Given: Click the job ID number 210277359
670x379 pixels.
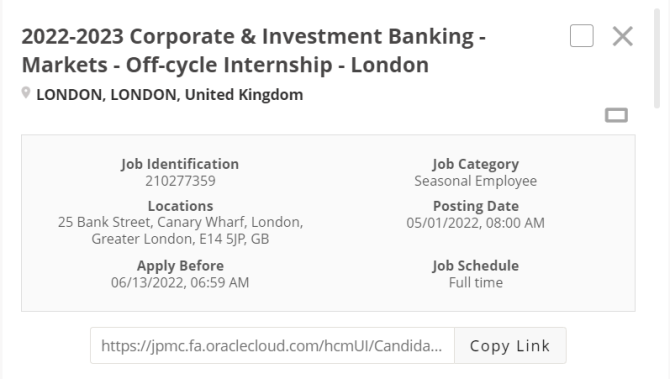Looking at the screenshot, I should [x=180, y=181].
